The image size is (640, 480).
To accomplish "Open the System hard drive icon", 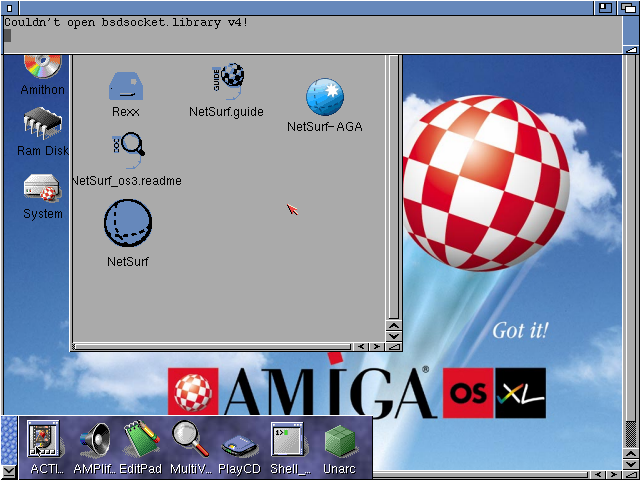I will click(42, 188).
